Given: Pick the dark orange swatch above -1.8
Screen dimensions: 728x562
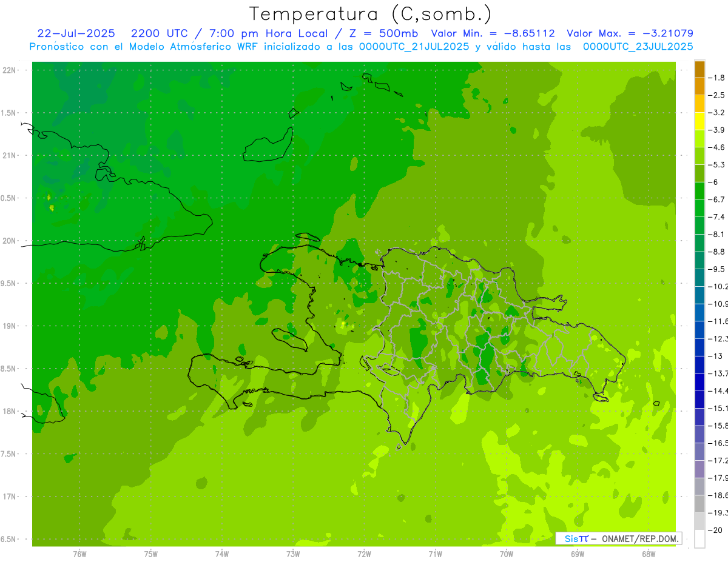Looking at the screenshot, I should pyautogui.click(x=699, y=69).
